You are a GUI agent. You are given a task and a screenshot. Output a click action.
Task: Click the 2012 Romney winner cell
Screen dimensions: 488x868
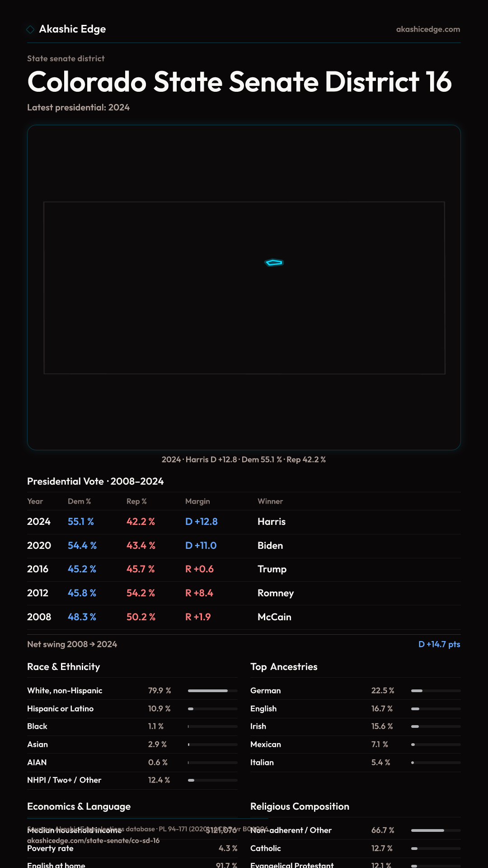point(276,593)
